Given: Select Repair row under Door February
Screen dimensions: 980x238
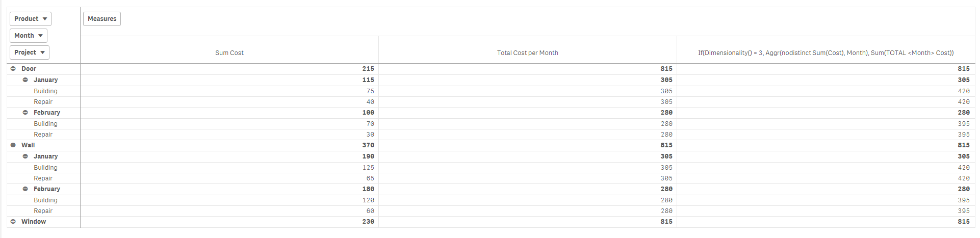Looking at the screenshot, I should click(43, 135).
